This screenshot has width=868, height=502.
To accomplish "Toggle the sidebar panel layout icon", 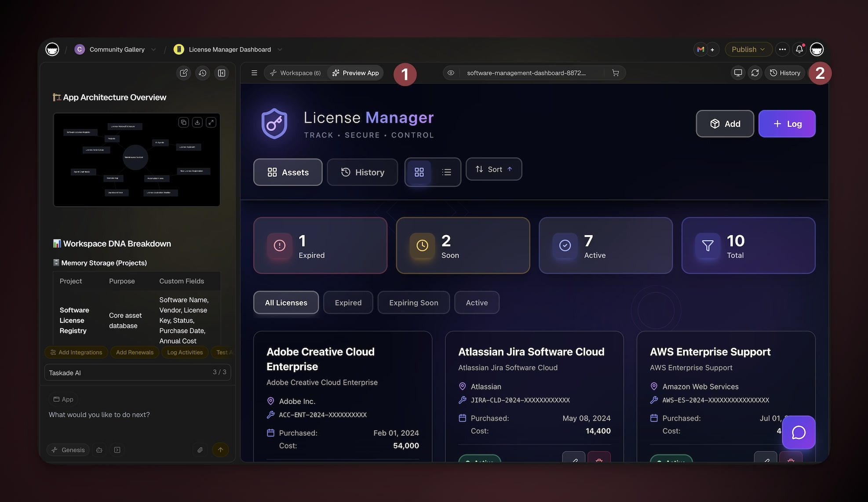I will 222,73.
